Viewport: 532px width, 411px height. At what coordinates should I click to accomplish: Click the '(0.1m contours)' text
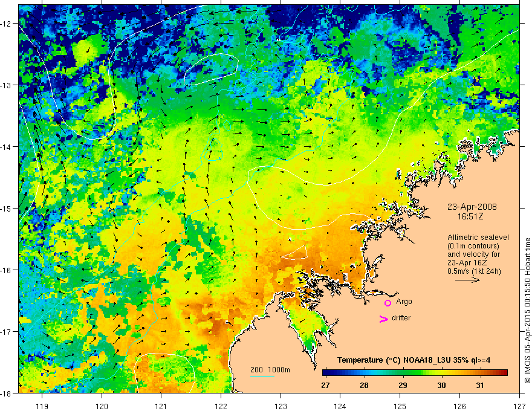pyautogui.click(x=473, y=246)
